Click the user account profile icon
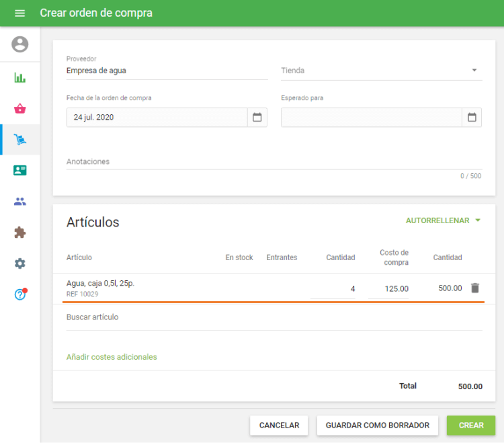The width and height of the screenshot is (504, 443). tap(20, 44)
